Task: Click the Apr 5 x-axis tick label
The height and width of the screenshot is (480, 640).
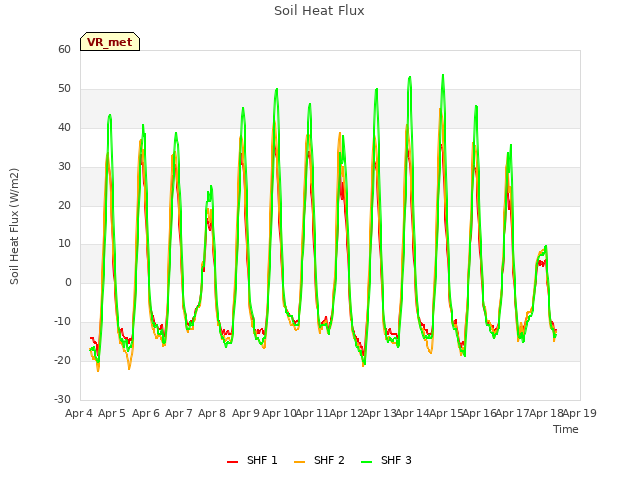Action: (x=112, y=413)
